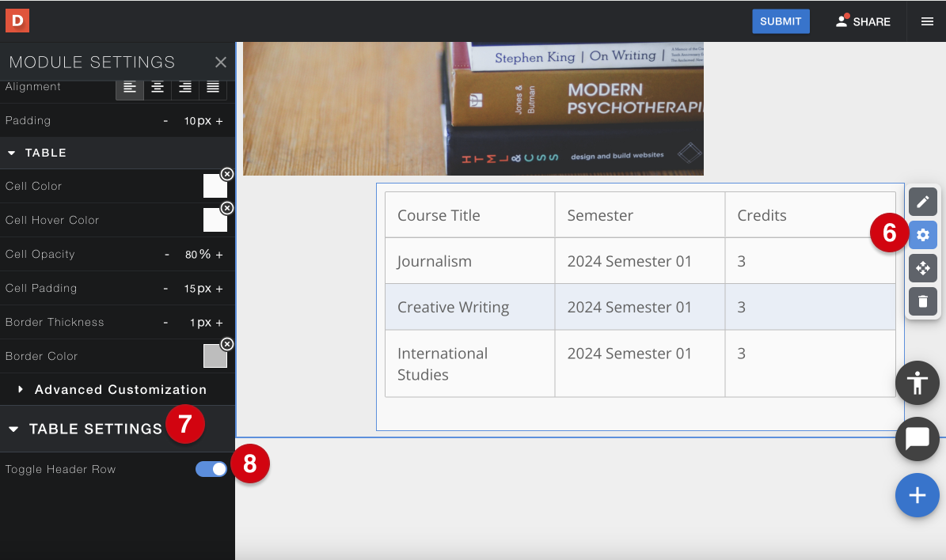The width and height of the screenshot is (946, 560).
Task: Click the SHARE button
Action: pos(864,21)
